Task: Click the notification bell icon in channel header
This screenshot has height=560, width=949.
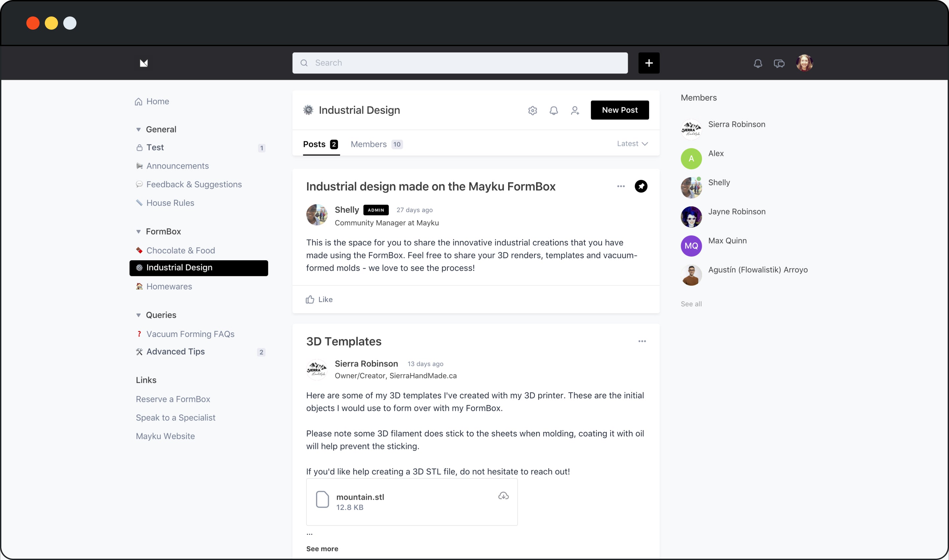Action: (x=553, y=109)
